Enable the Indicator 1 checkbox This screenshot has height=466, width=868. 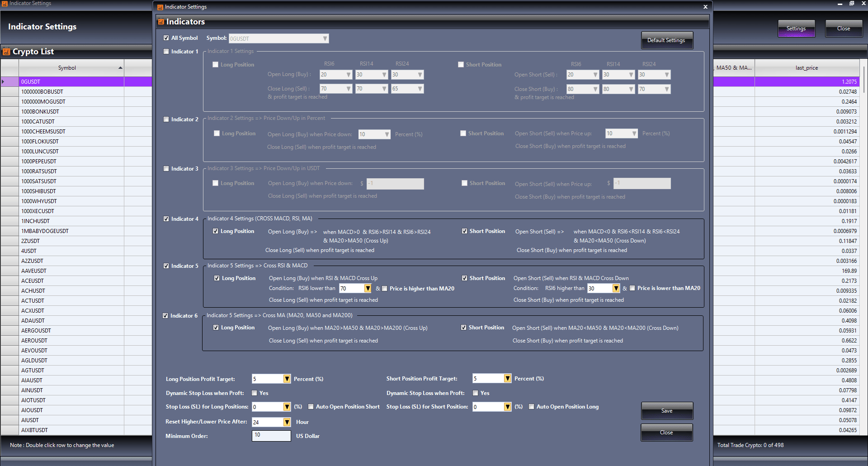166,52
